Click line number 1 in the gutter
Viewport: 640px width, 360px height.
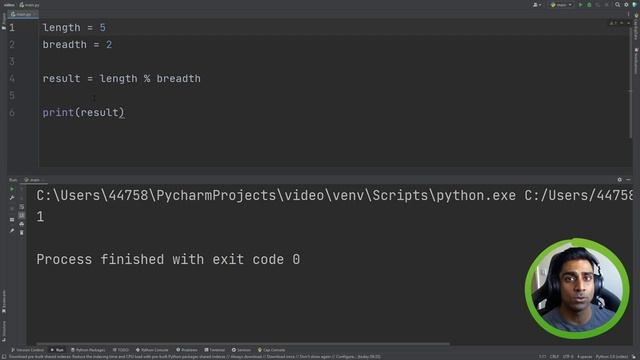click(x=12, y=28)
